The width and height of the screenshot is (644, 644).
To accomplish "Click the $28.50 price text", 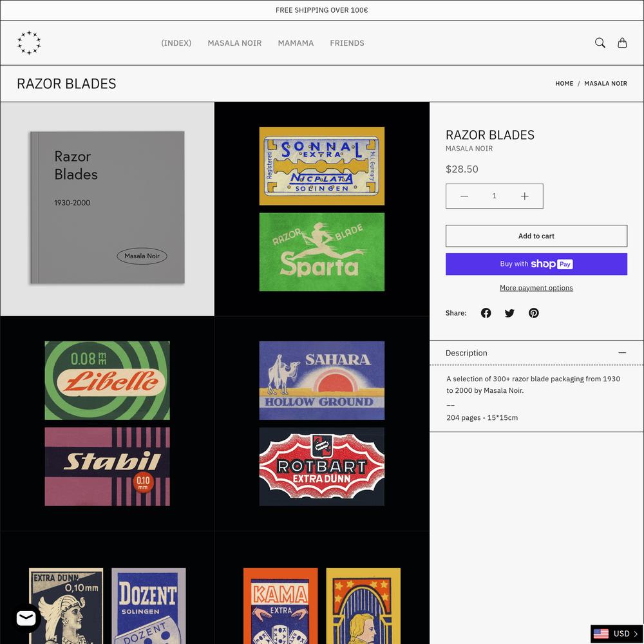I will (x=462, y=169).
